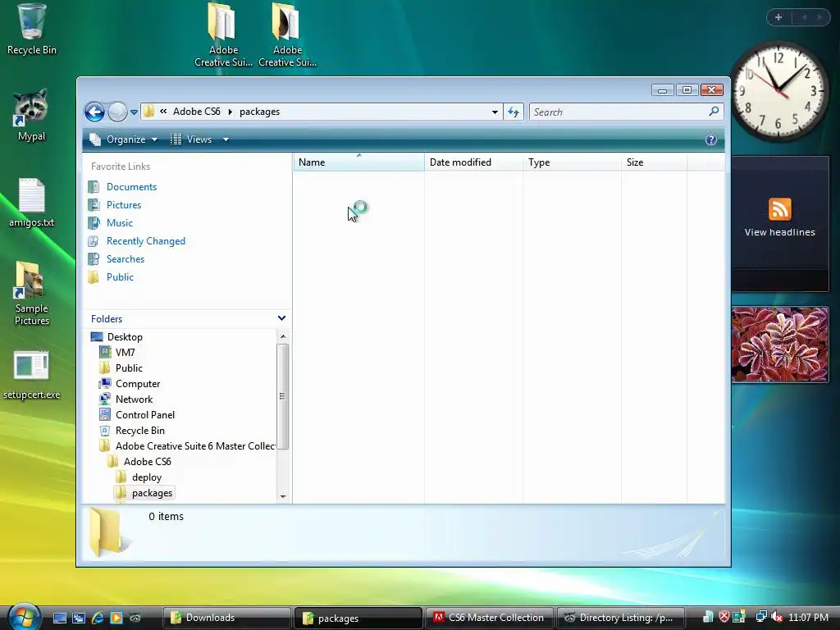840x630 pixels.
Task: Select the first Adobe Creative Suite desktop folder
Action: [223, 35]
